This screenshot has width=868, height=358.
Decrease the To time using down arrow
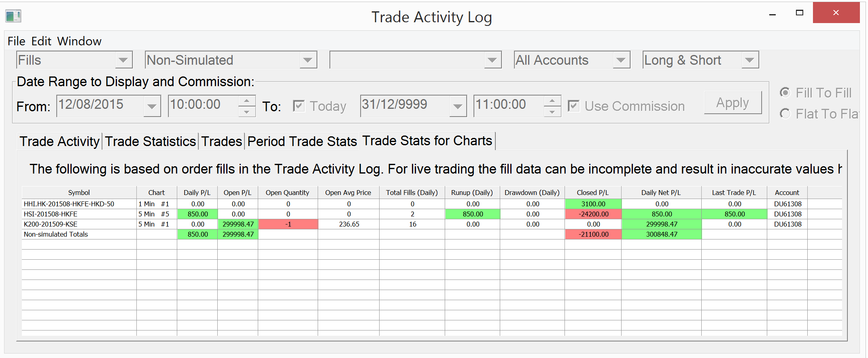tap(552, 112)
